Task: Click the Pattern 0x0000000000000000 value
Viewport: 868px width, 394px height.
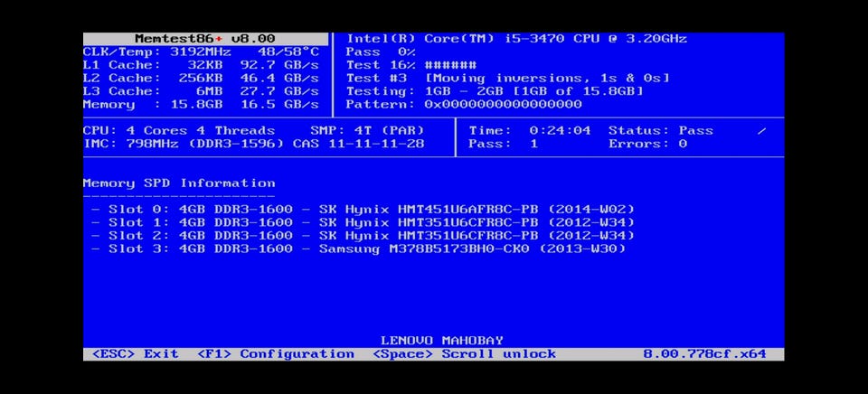Action: [504, 105]
